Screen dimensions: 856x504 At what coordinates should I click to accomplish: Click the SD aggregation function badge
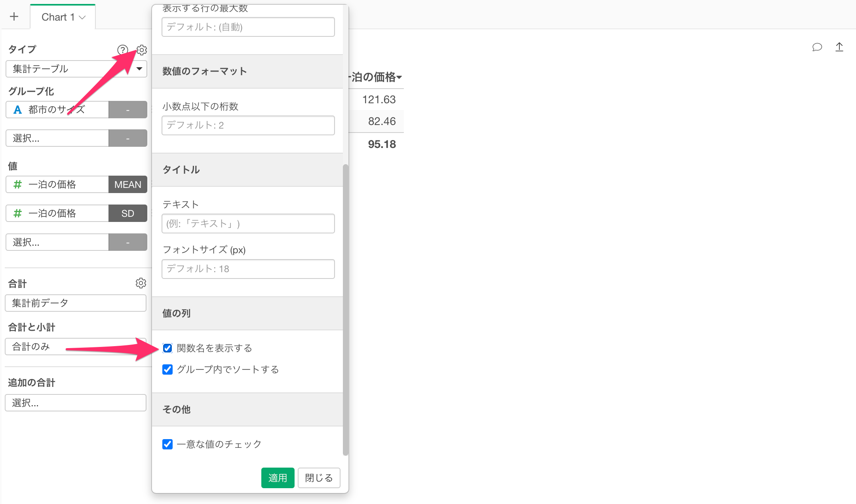(127, 214)
